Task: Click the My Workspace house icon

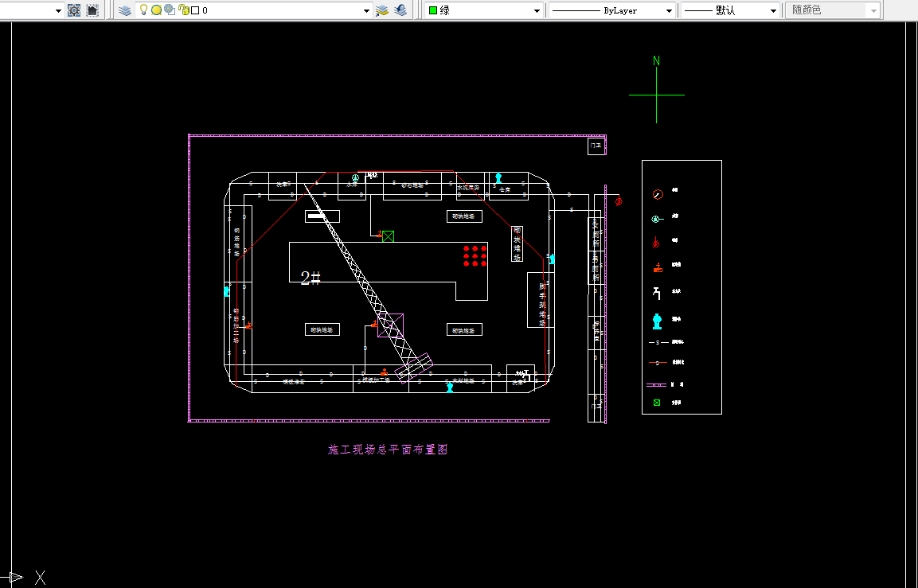Action: (x=92, y=10)
